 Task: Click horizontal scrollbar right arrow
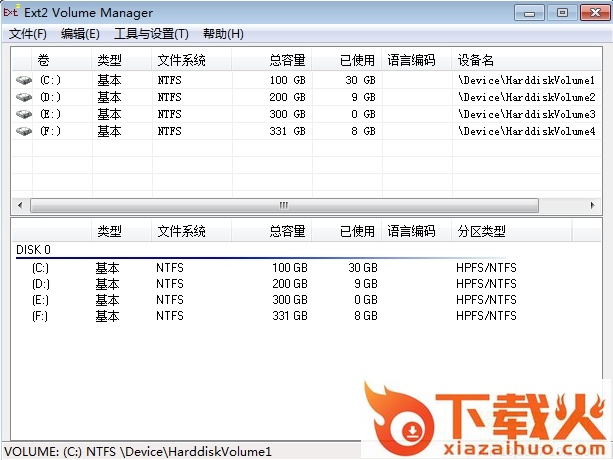(x=593, y=205)
